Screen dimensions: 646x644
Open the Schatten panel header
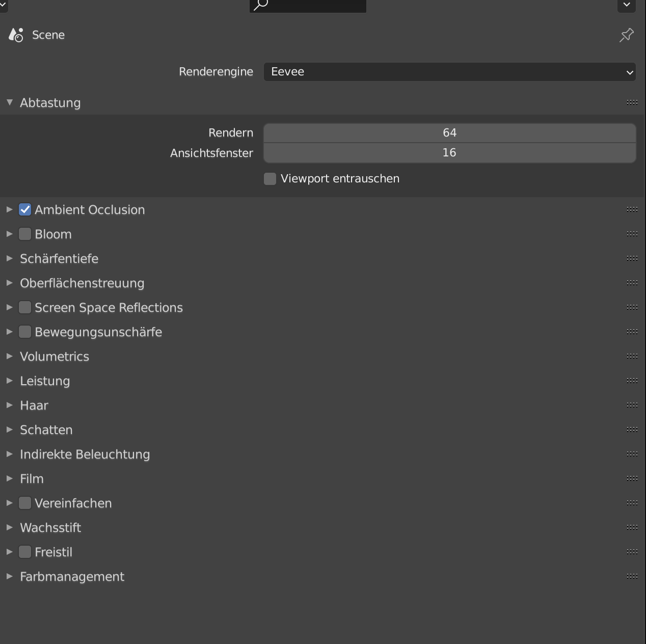(x=46, y=430)
